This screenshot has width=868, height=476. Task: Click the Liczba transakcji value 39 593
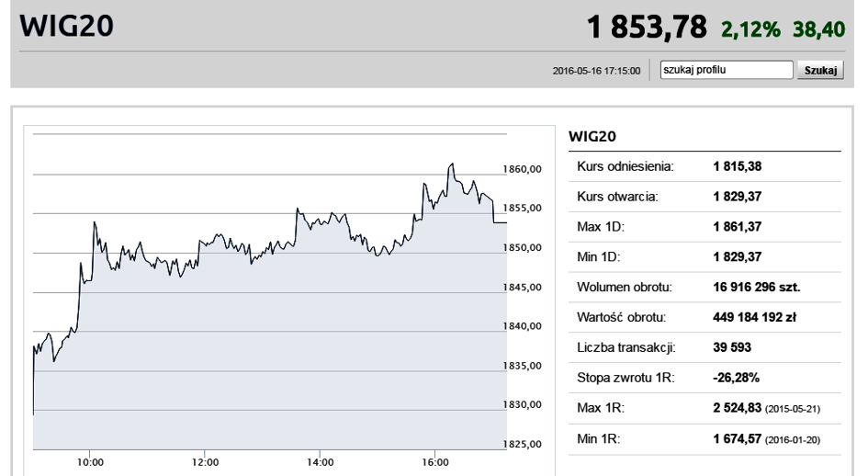point(732,347)
